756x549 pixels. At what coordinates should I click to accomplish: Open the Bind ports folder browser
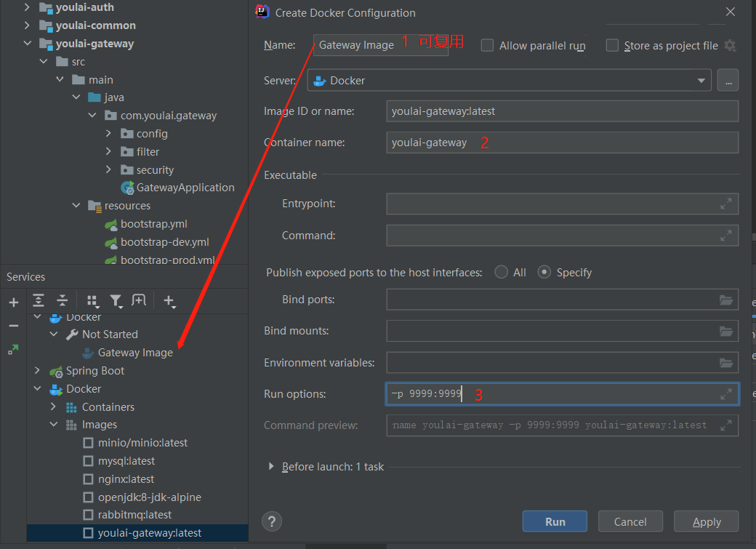point(726,300)
